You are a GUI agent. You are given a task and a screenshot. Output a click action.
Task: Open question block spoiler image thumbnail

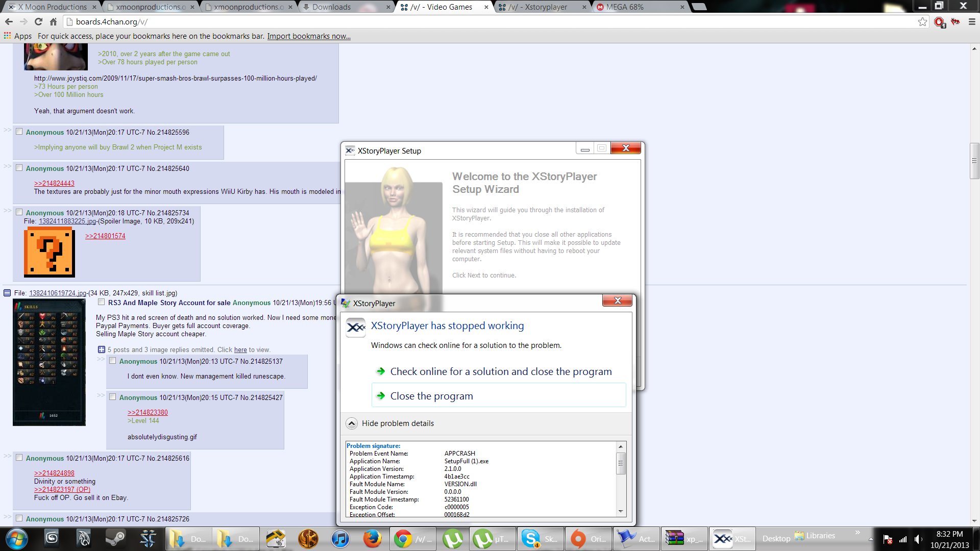tap(50, 252)
